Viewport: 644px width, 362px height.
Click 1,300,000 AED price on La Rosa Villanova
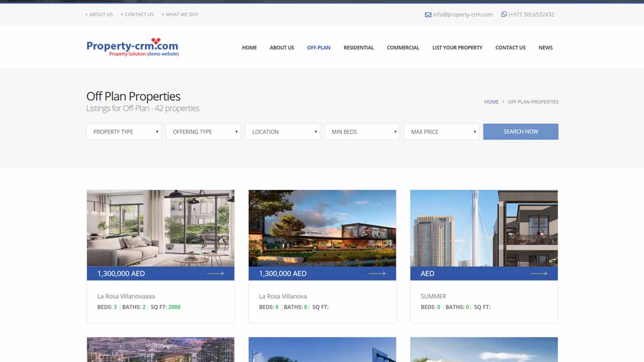283,274
